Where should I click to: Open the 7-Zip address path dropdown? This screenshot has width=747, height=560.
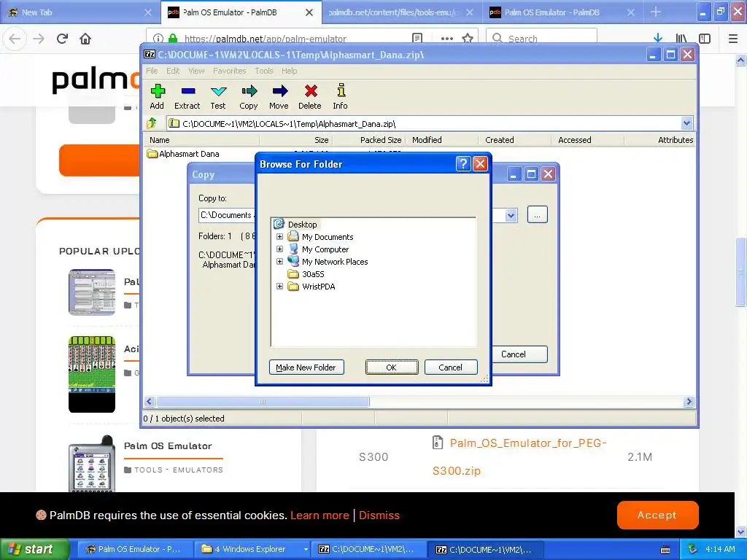click(x=686, y=123)
